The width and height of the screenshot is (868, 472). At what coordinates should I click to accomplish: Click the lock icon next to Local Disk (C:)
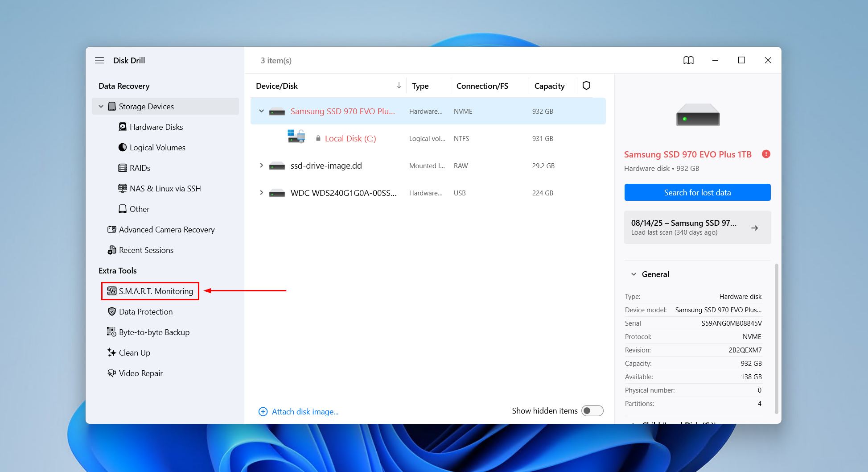coord(318,138)
